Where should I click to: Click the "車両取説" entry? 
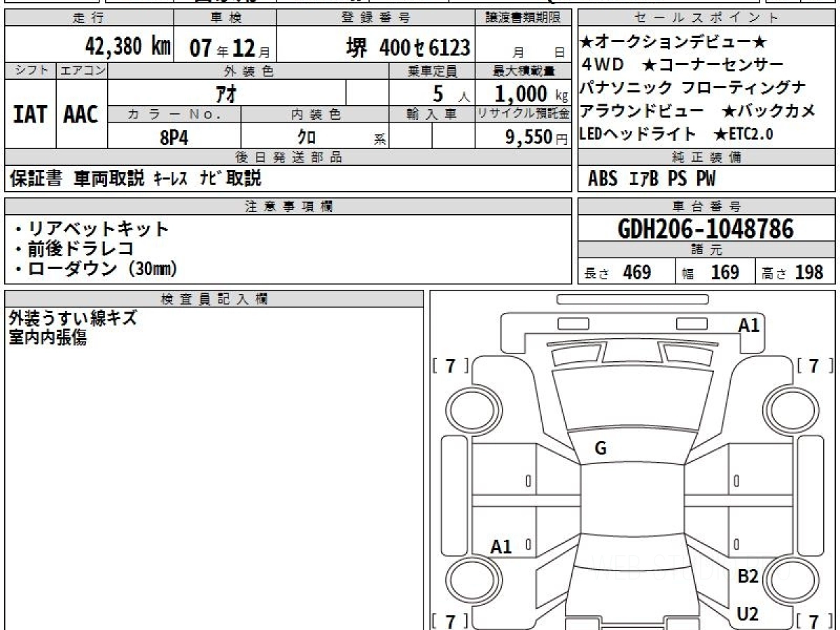[x=109, y=178]
